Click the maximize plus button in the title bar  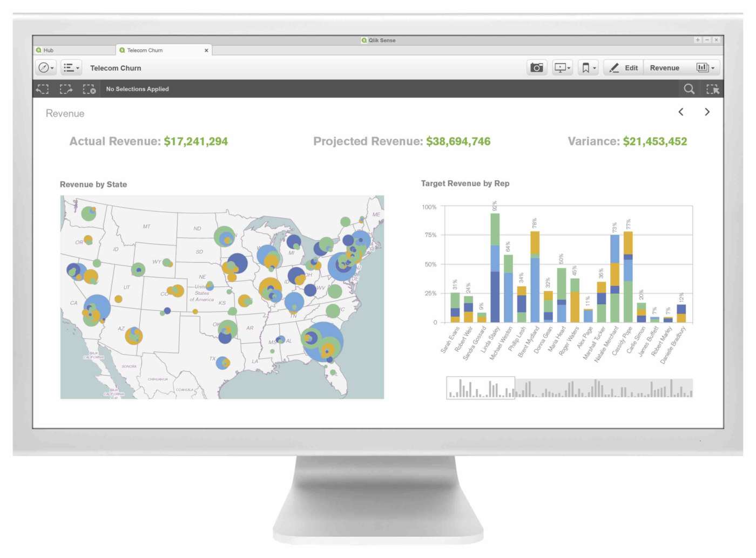pos(698,40)
